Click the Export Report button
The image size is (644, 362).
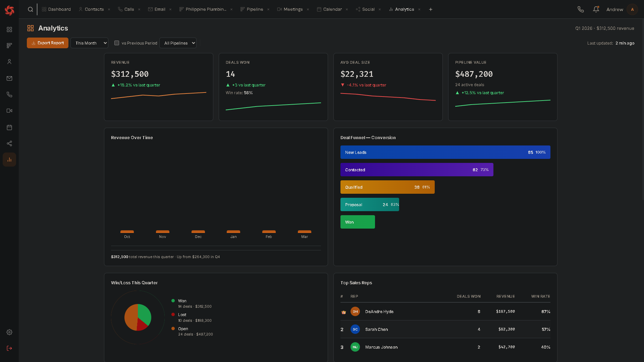(48, 43)
